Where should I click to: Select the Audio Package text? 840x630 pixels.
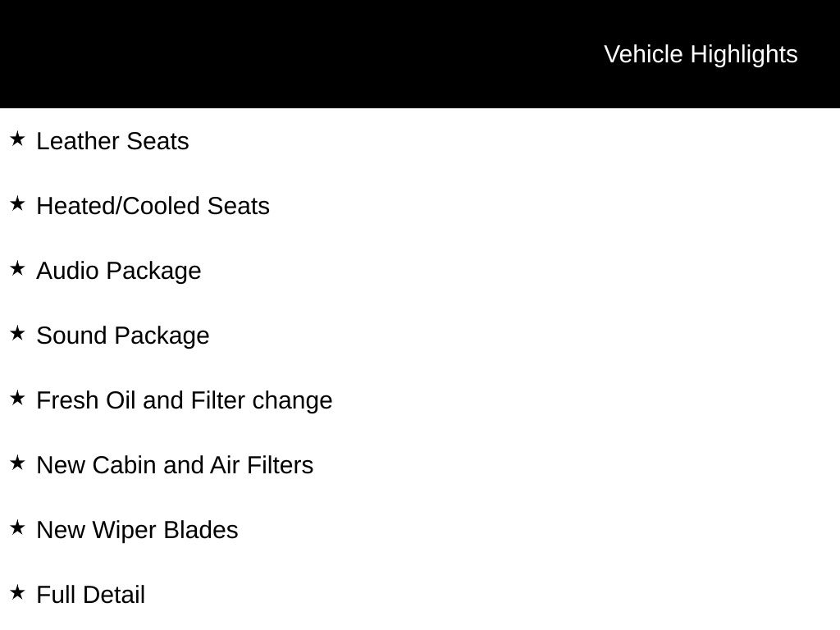coord(119,271)
